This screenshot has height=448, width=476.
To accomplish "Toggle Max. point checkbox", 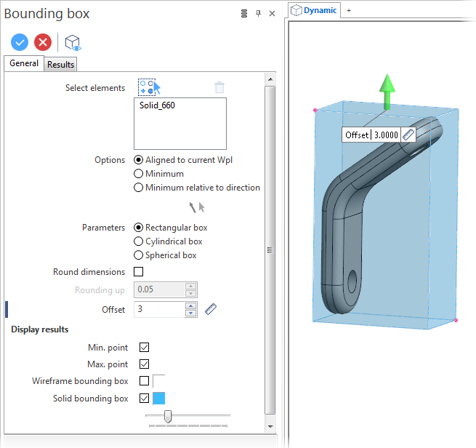I will [x=144, y=364].
